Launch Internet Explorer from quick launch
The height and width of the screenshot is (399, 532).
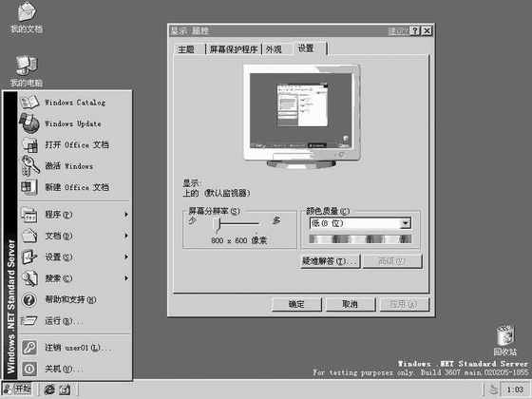click(49, 389)
